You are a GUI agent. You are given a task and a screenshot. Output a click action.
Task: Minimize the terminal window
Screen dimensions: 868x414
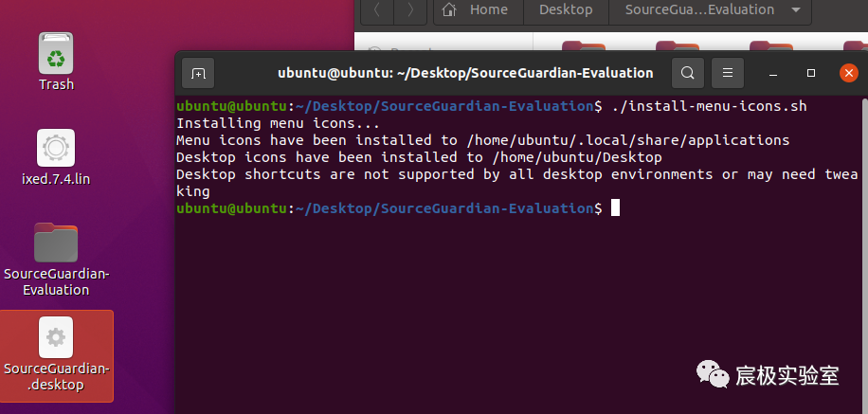(773, 73)
